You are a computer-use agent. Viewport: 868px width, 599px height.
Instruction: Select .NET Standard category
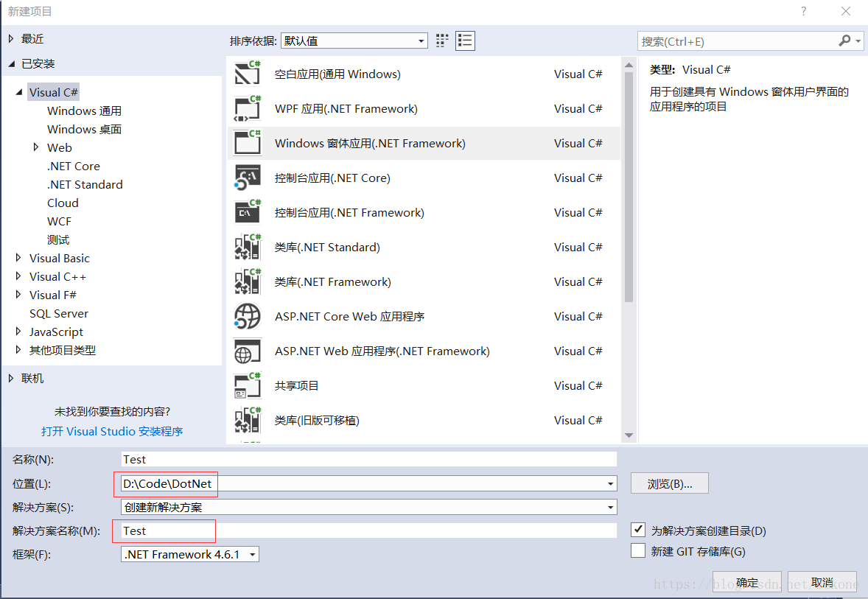pos(85,184)
